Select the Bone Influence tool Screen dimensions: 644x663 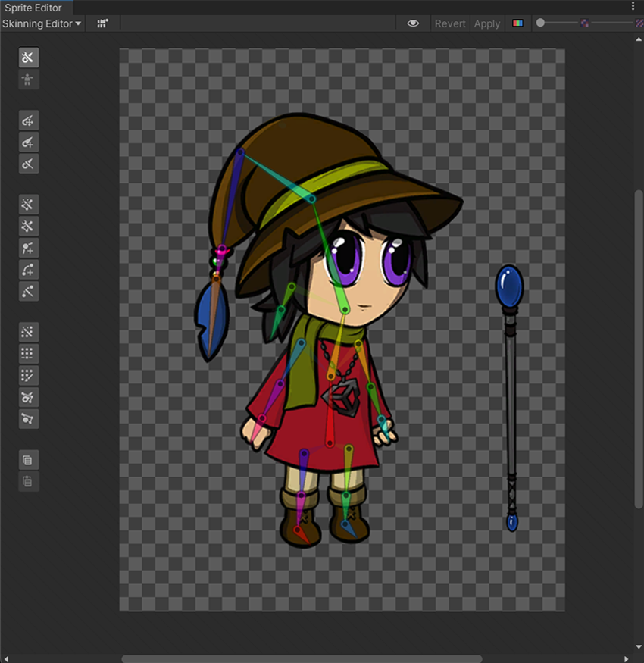click(28, 397)
